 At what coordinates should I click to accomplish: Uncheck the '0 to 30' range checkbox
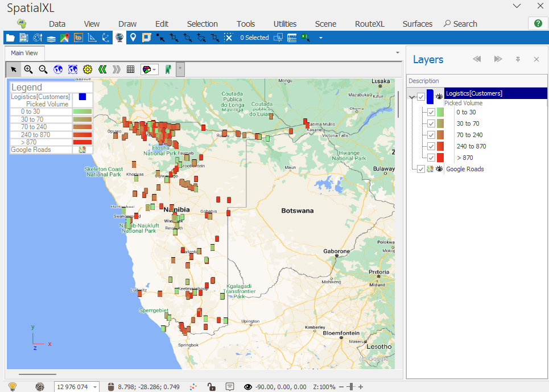click(x=431, y=113)
